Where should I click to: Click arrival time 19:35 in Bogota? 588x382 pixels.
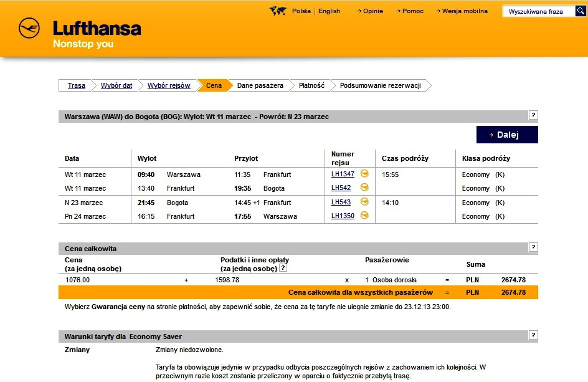tap(243, 188)
